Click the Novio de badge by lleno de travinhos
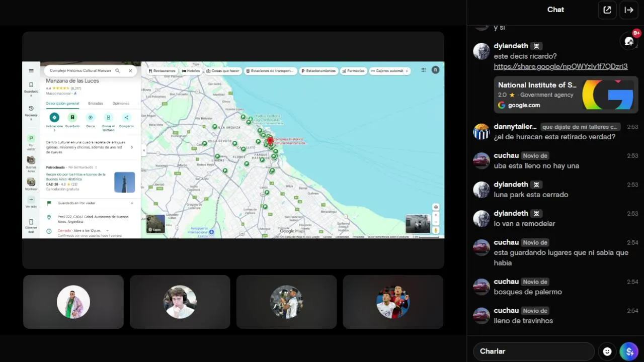This screenshot has width=644, height=362. click(x=535, y=311)
